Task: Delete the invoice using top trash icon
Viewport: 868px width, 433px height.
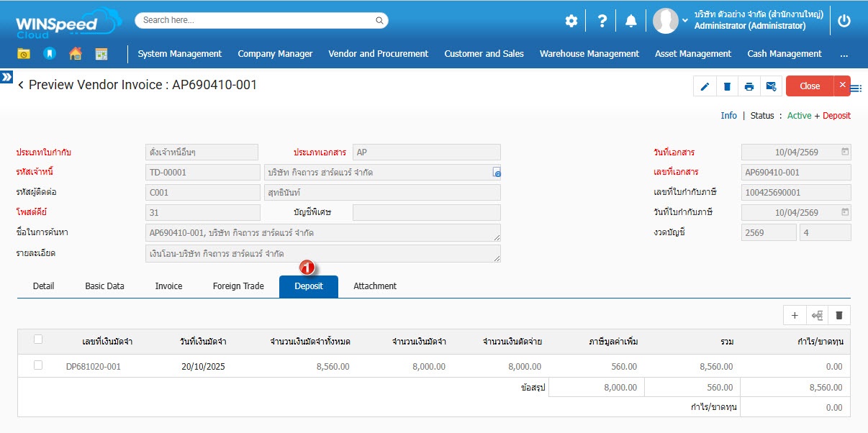Action: [x=727, y=86]
